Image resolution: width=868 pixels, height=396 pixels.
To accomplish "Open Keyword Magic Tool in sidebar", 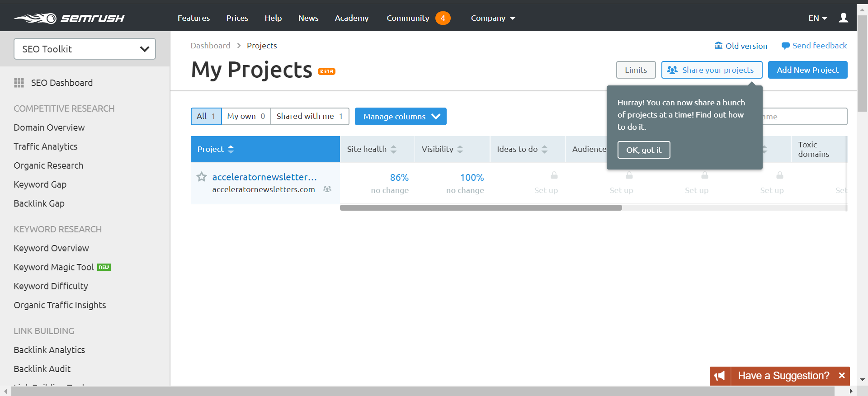I will 54,267.
